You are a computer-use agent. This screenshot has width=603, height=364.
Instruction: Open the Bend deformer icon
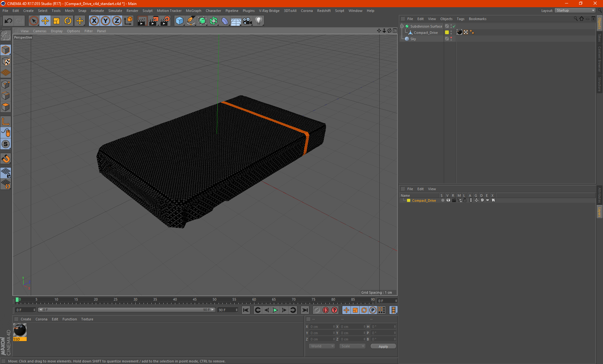point(225,21)
